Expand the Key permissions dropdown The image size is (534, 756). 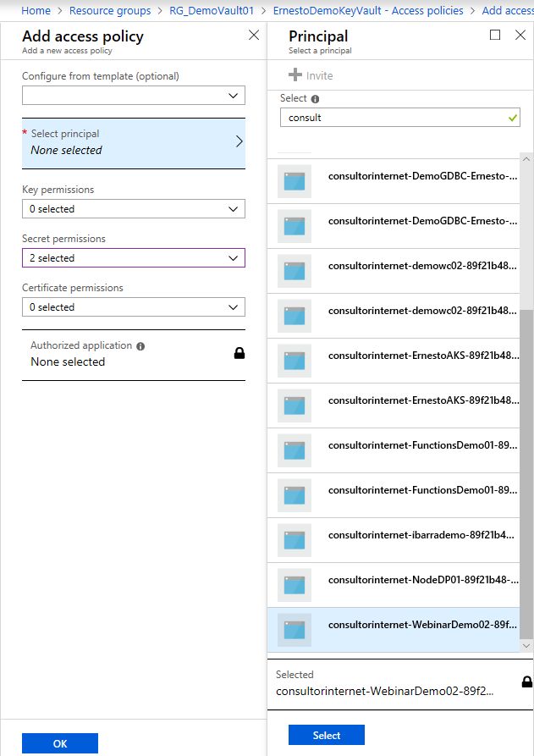pos(134,209)
